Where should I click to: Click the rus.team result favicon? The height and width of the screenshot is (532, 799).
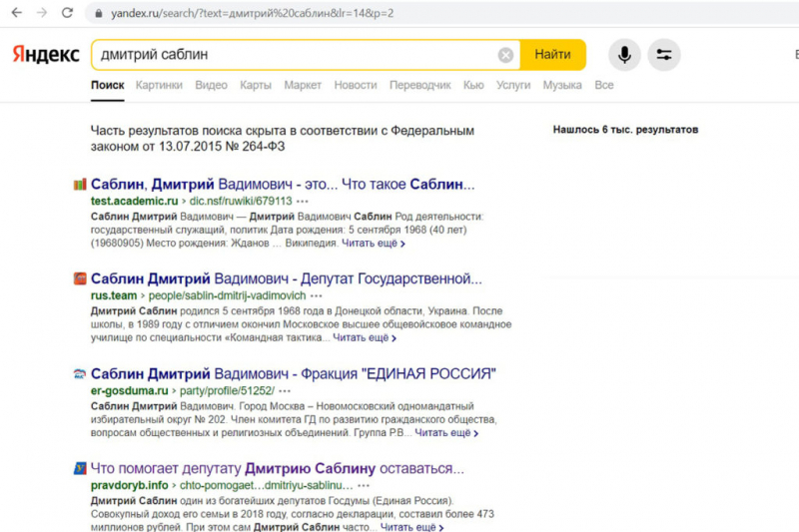80,279
